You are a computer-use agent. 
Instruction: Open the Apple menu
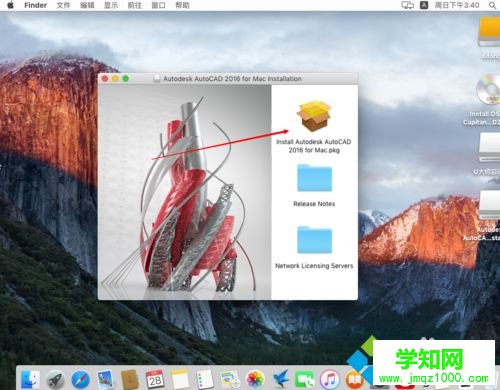pos(10,5)
